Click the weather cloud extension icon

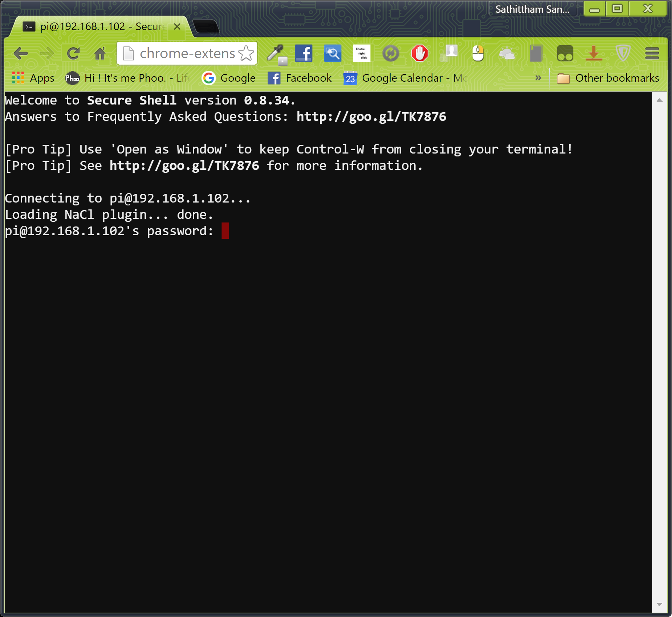tap(507, 53)
